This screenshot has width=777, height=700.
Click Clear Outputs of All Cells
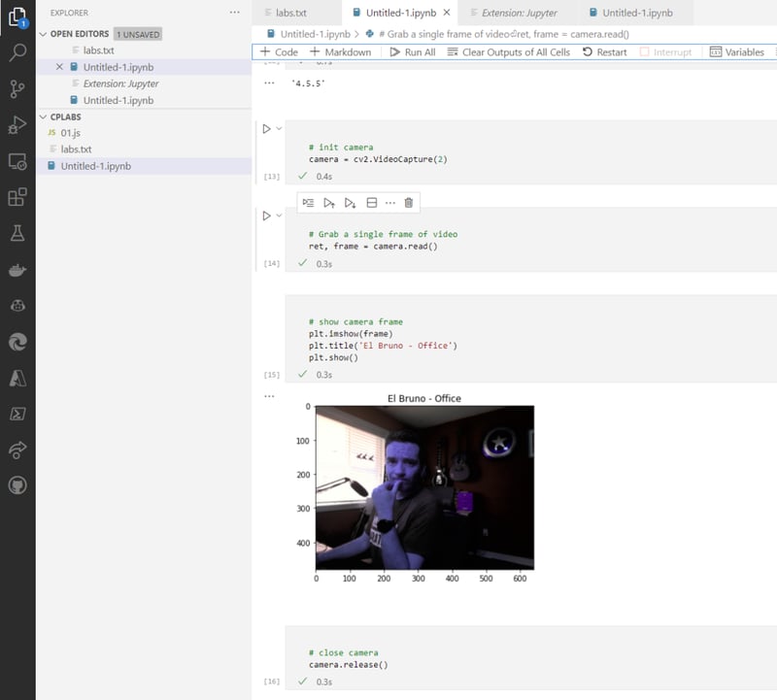[508, 52]
